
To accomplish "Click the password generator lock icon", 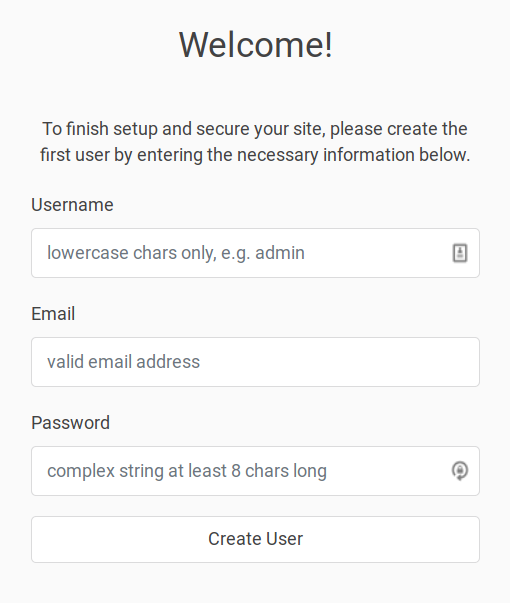I will (460, 471).
